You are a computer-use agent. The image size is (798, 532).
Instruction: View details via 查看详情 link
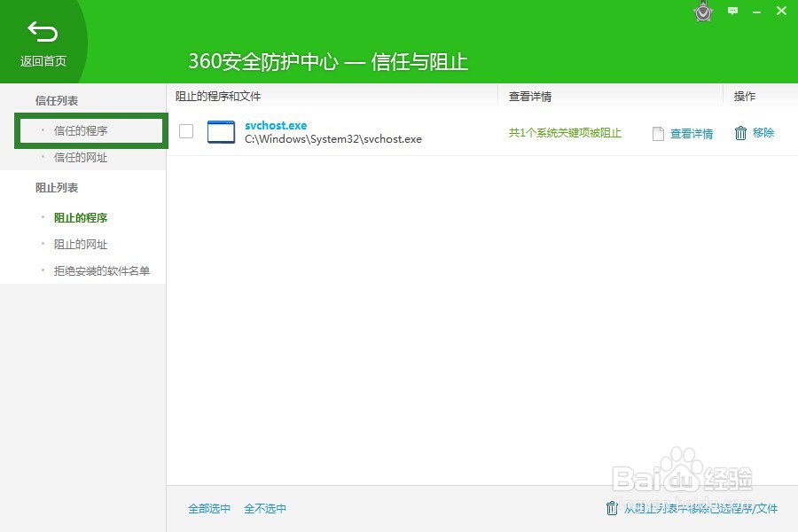click(691, 133)
